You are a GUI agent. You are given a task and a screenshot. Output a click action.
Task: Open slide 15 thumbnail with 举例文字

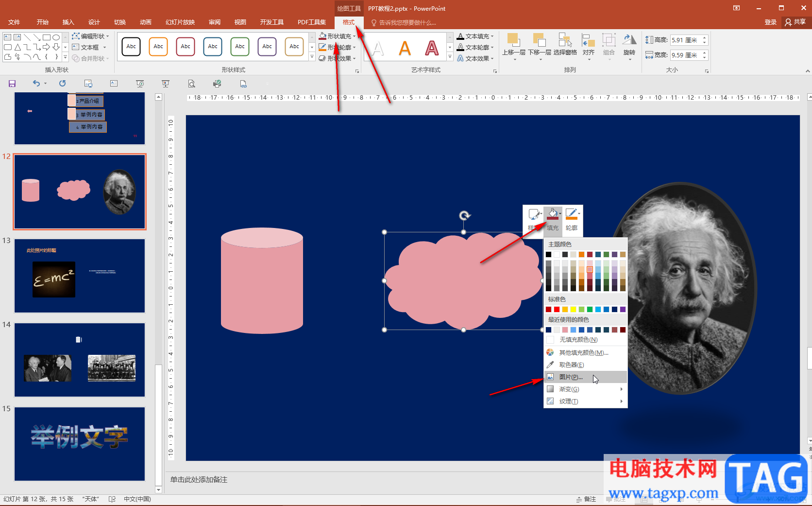[x=80, y=444]
